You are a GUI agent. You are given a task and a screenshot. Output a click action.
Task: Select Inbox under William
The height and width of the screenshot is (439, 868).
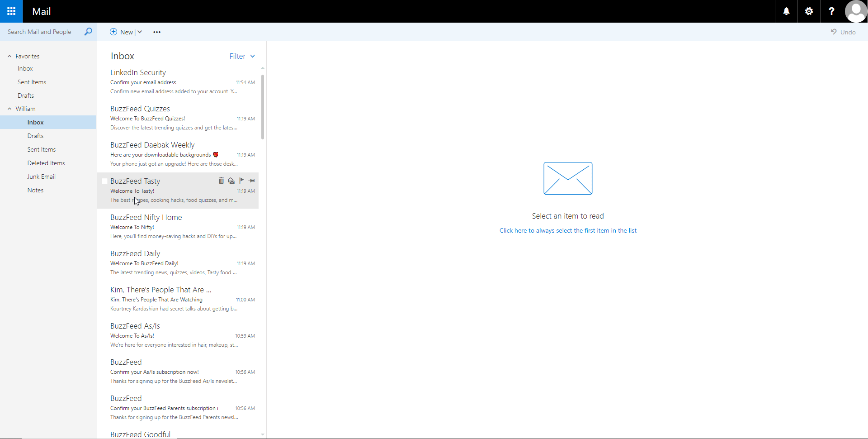(48, 122)
